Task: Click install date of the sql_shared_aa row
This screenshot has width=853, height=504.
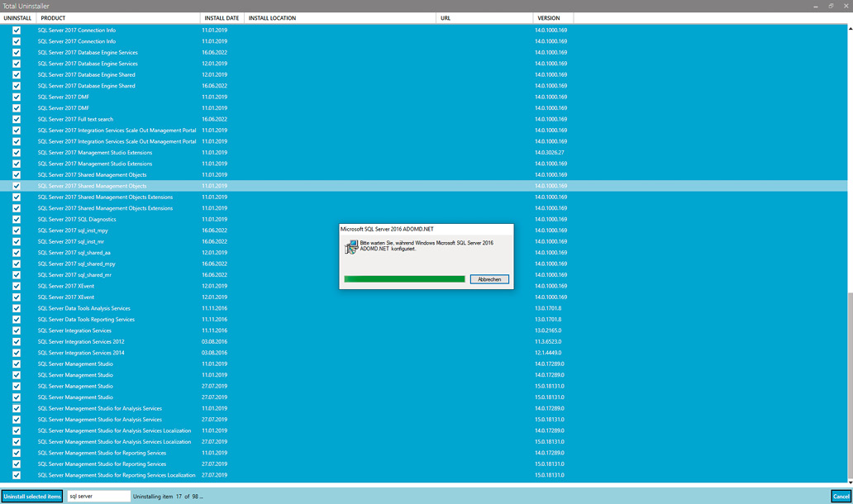Action: coord(214,253)
